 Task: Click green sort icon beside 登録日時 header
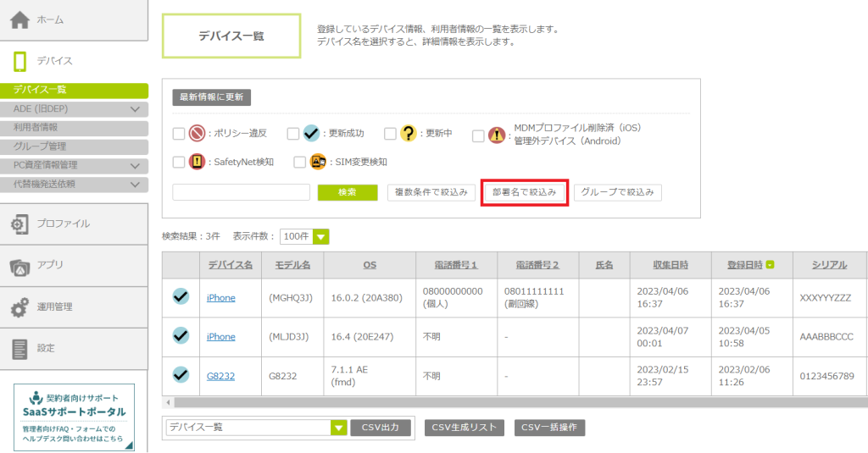pos(770,265)
